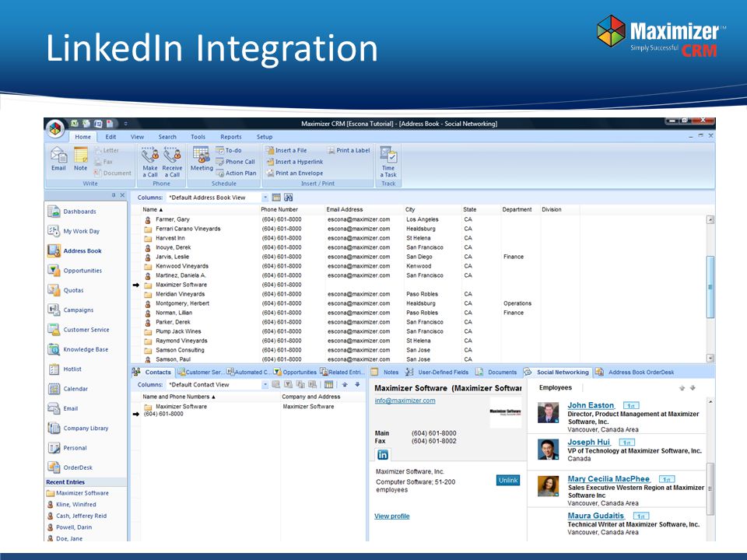The image size is (747, 560).
Task: Click Receive a Call icon
Action: [172, 162]
